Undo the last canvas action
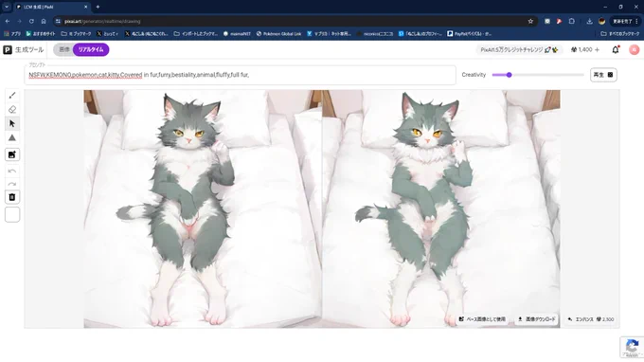644x362 pixels. tap(12, 171)
